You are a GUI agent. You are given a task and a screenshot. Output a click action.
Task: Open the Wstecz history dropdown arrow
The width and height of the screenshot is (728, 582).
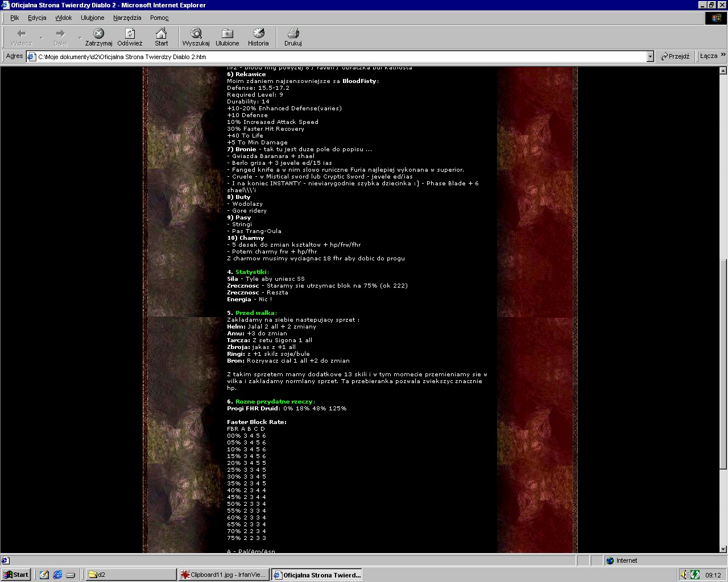(42, 38)
